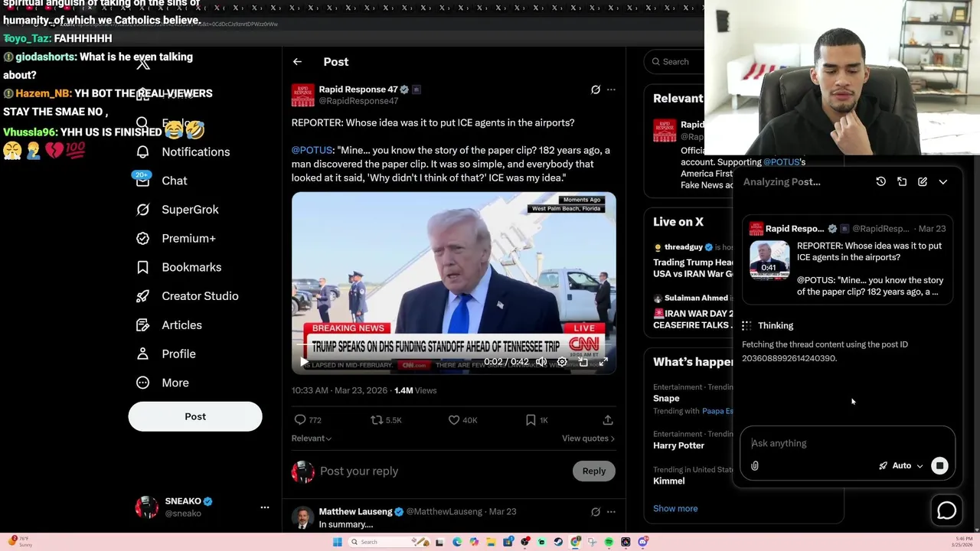Expand the Relevant sort dropdown
This screenshot has width=980, height=551.
tap(311, 439)
